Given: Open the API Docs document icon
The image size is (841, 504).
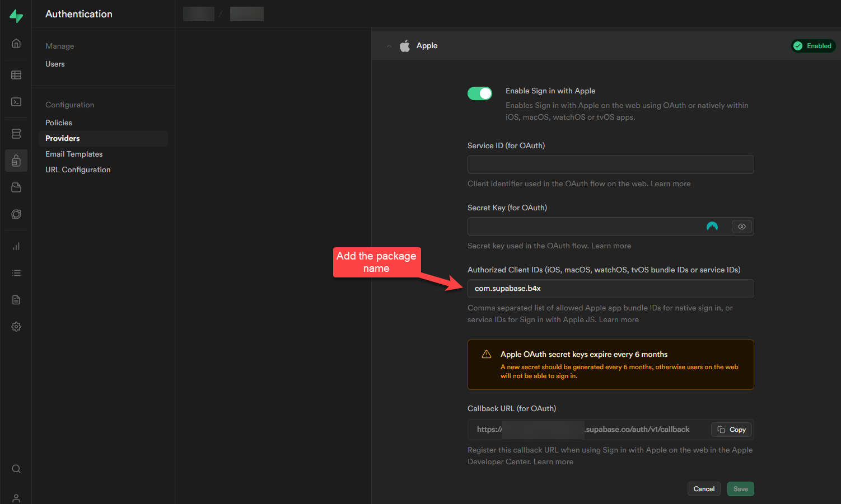Looking at the screenshot, I should [16, 300].
